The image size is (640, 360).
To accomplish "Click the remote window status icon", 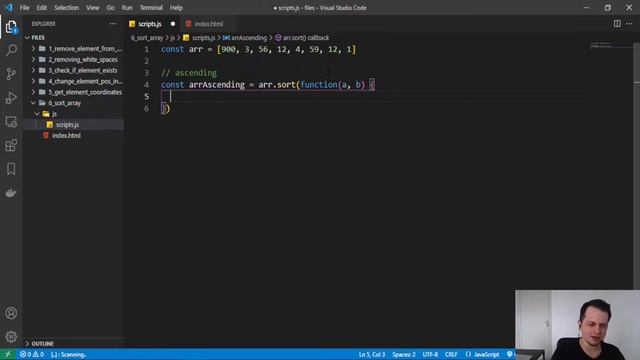I will point(8,354).
